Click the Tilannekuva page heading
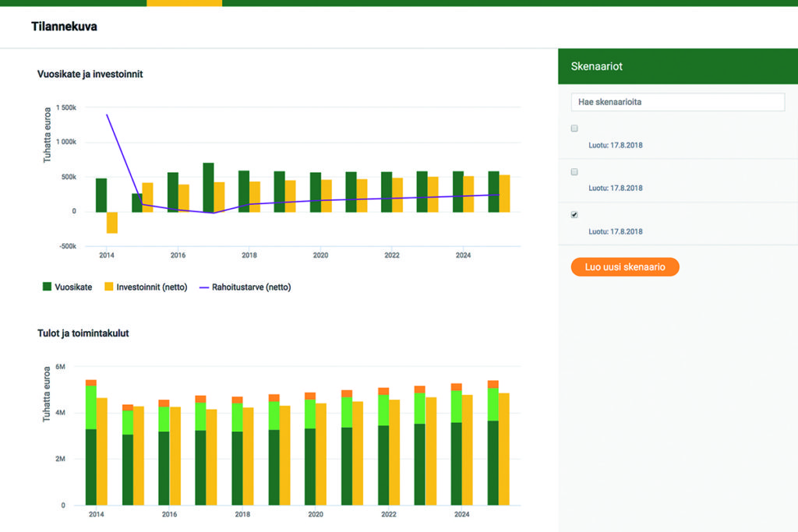Image resolution: width=798 pixels, height=532 pixels. 64,26
